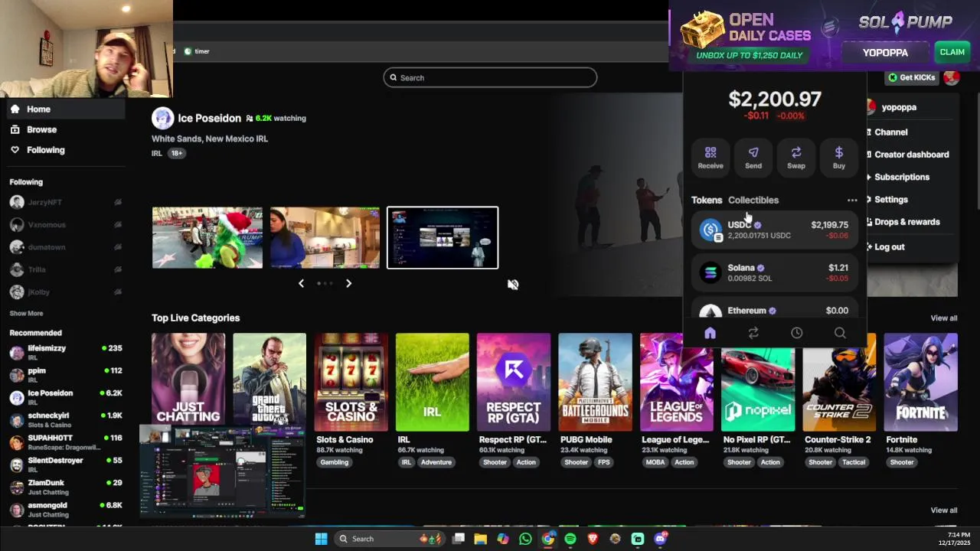Switch to the Collectibles tab

pos(753,200)
